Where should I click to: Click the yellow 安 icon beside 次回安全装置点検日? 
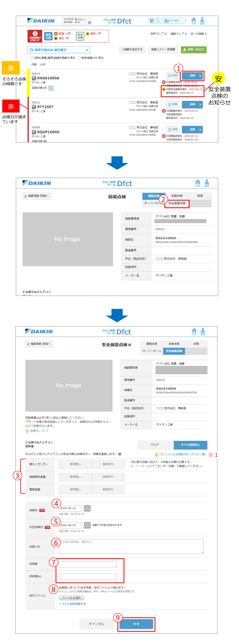(164, 89)
